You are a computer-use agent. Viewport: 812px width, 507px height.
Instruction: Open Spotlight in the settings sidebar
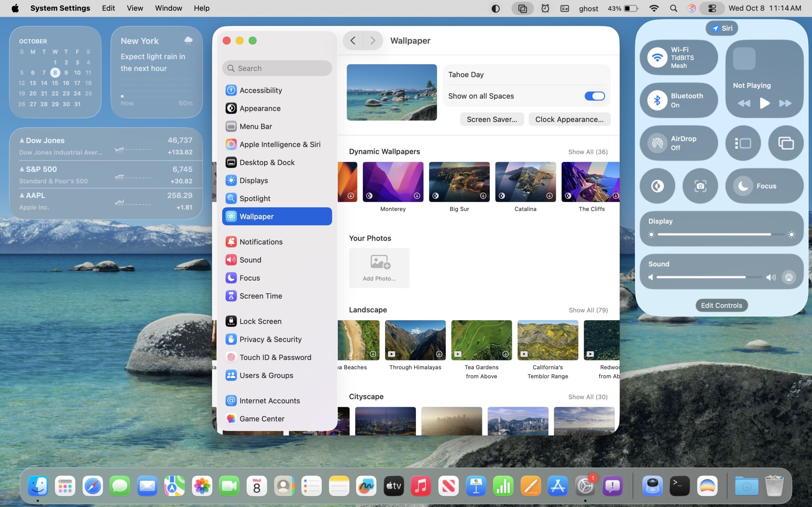tap(255, 198)
